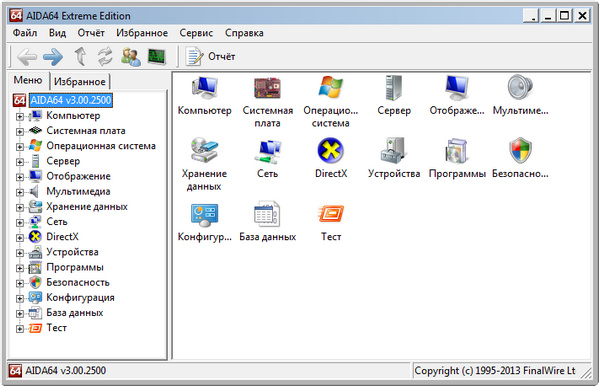Open the Конфигурация icon in the right pane
This screenshot has height=386, width=599.
[204, 214]
